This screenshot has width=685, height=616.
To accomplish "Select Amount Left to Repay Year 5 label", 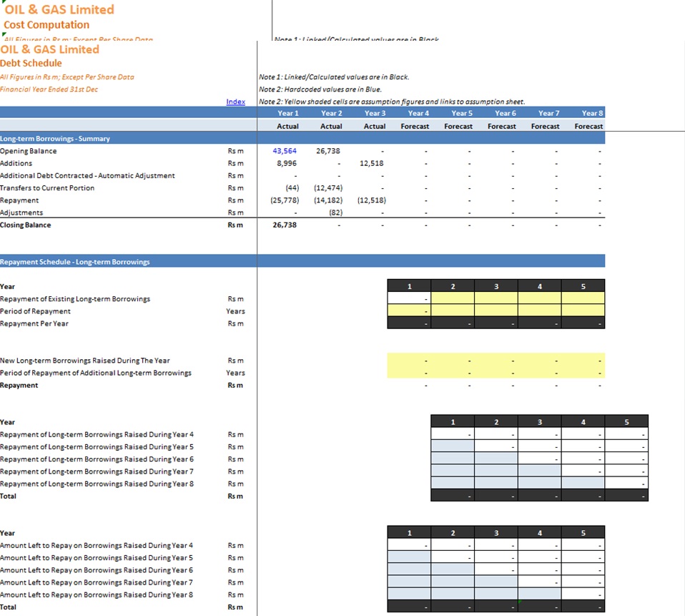I will coord(97,558).
